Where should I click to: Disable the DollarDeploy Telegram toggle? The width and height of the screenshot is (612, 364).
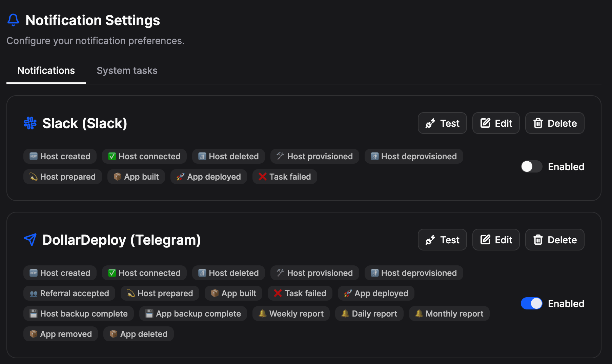tap(531, 304)
